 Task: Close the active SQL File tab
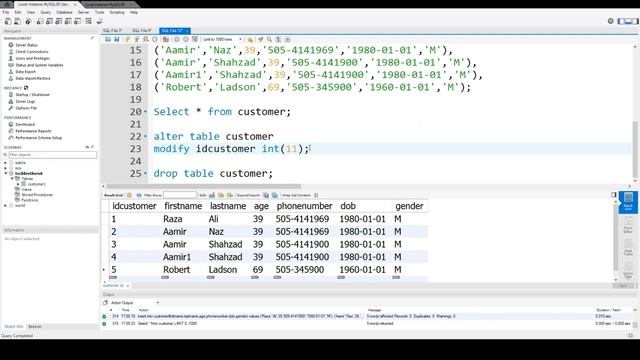(187, 31)
